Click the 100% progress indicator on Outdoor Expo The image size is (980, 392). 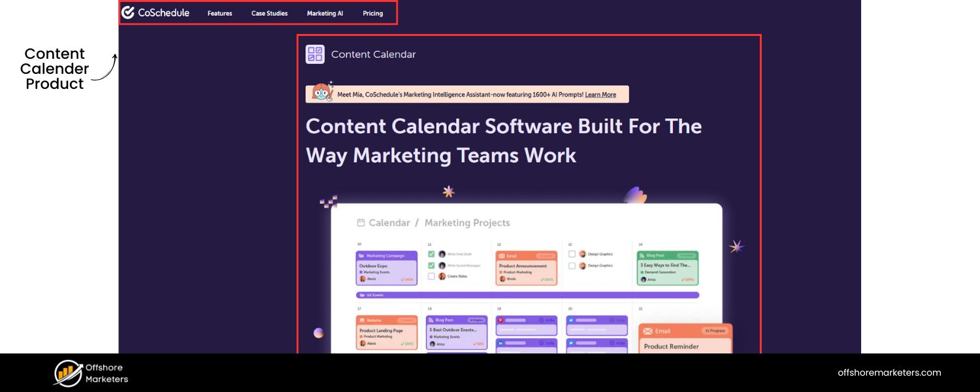click(x=406, y=279)
